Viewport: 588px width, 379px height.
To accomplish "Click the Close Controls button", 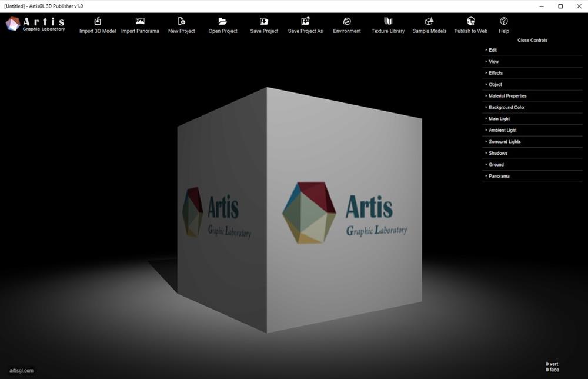I will coord(532,40).
